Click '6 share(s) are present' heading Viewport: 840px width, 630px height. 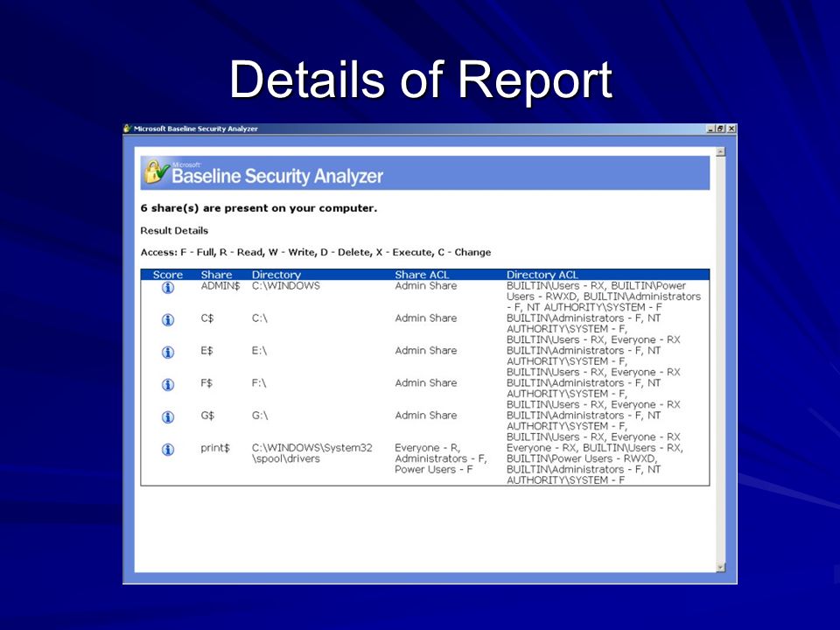[259, 208]
